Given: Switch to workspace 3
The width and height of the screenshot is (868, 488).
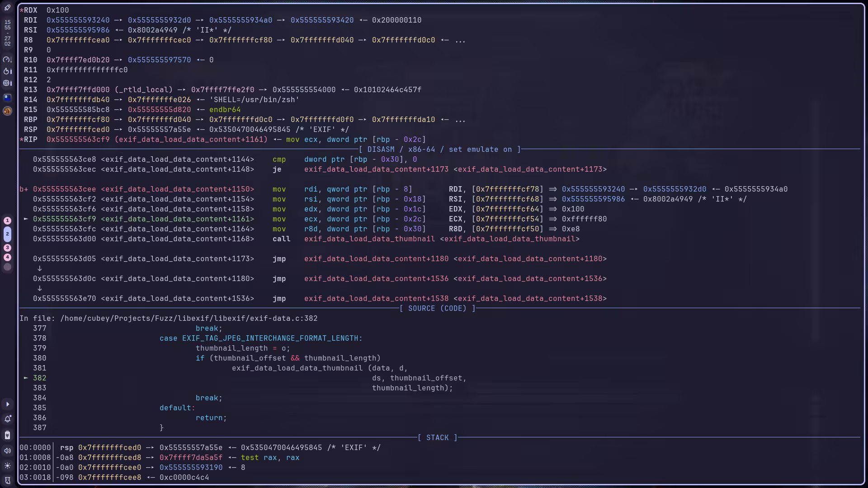Looking at the screenshot, I should click(7, 248).
